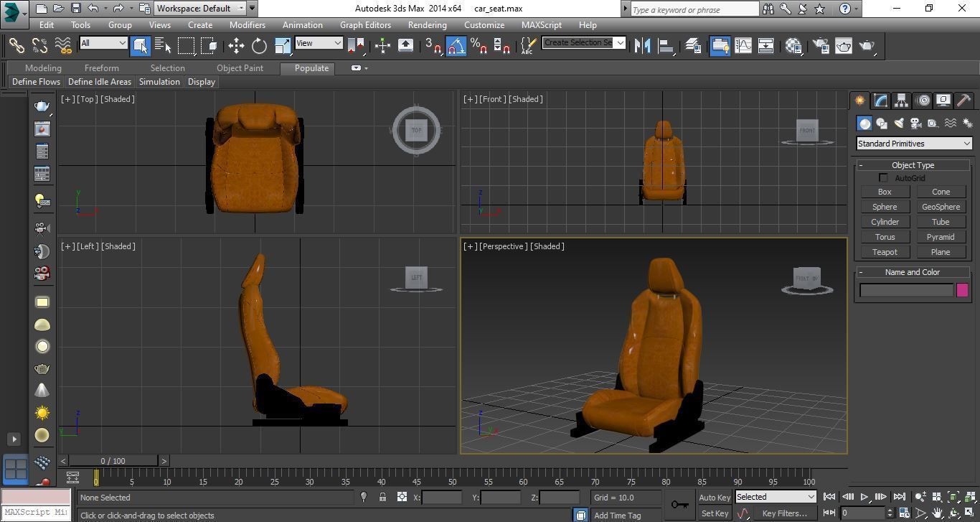Click Render Production teapot icon
The width and height of the screenshot is (980, 522).
867,45
